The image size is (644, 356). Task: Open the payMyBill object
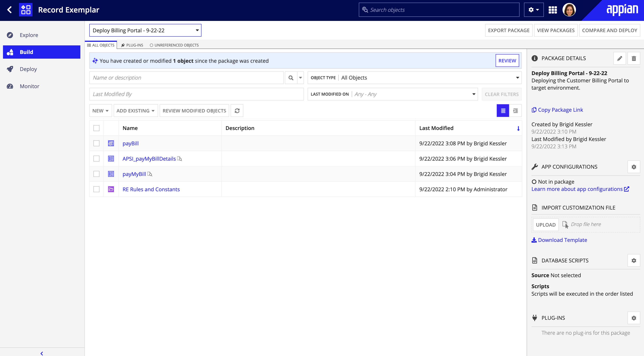click(134, 174)
